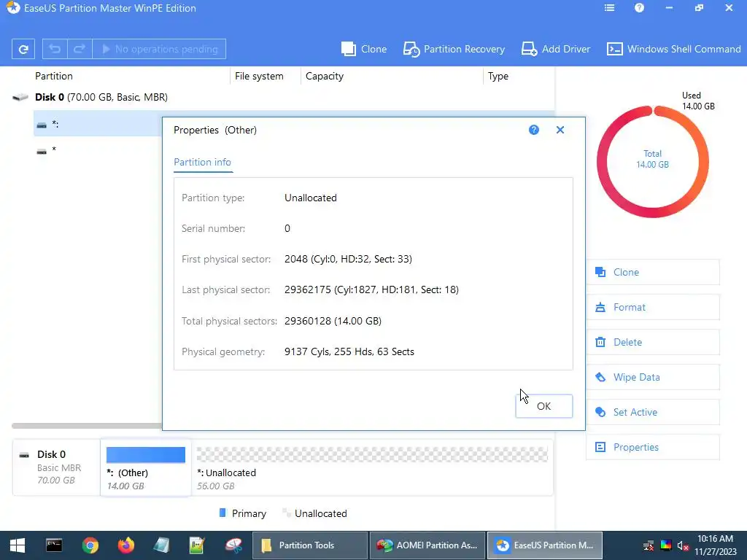The width and height of the screenshot is (747, 560).
Task: Click the muted volume tray icon
Action: point(683,545)
